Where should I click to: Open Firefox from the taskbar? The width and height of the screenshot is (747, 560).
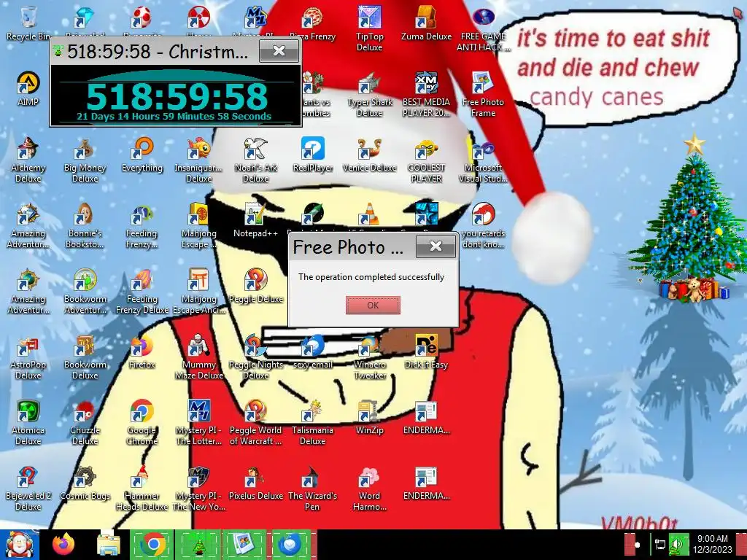tap(64, 545)
